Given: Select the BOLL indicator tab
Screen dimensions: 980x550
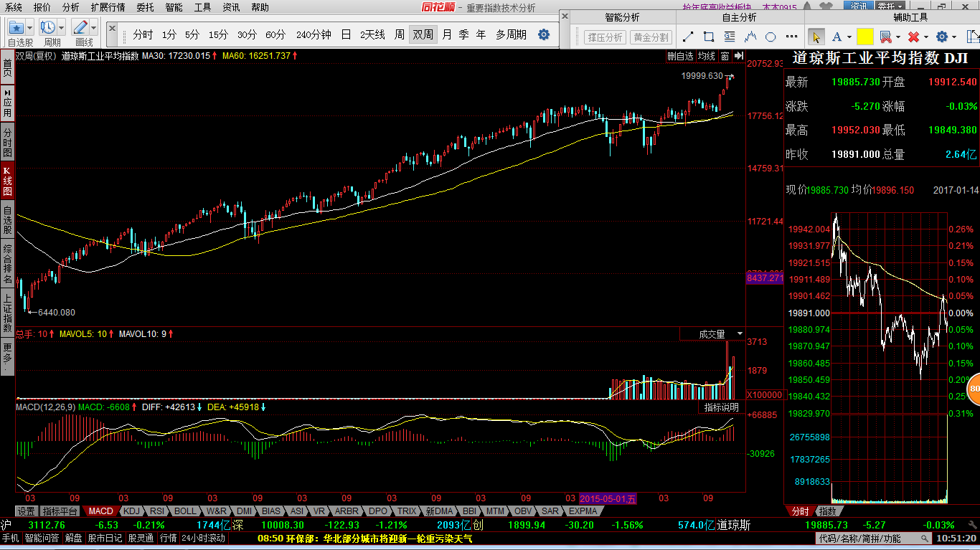Looking at the screenshot, I should point(185,511).
